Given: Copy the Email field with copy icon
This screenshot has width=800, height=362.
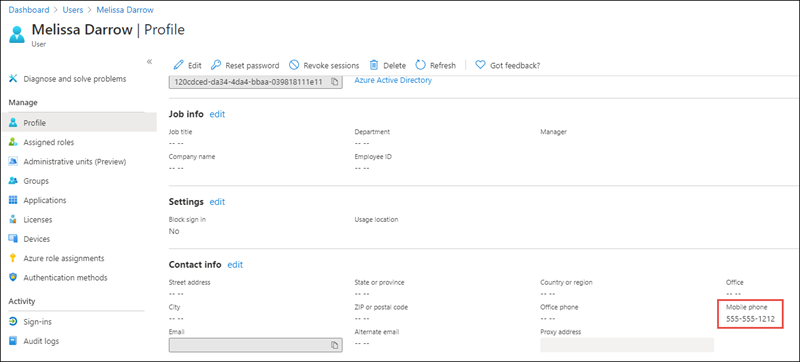Looking at the screenshot, I should click(335, 345).
